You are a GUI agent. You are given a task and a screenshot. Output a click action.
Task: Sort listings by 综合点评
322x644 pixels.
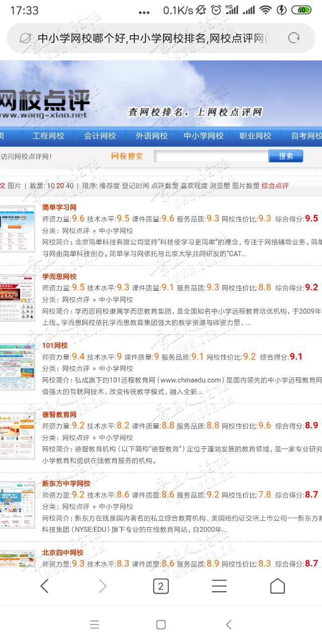(275, 186)
